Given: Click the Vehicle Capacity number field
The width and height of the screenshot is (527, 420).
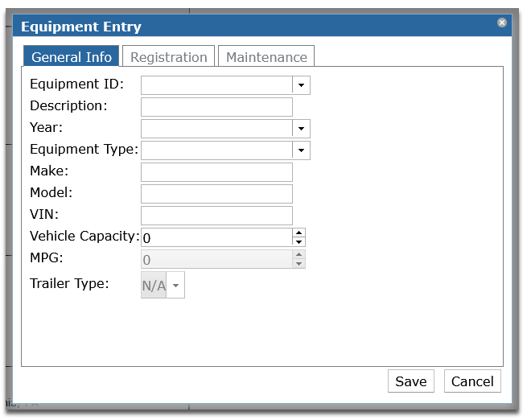Looking at the screenshot, I should coord(216,237).
